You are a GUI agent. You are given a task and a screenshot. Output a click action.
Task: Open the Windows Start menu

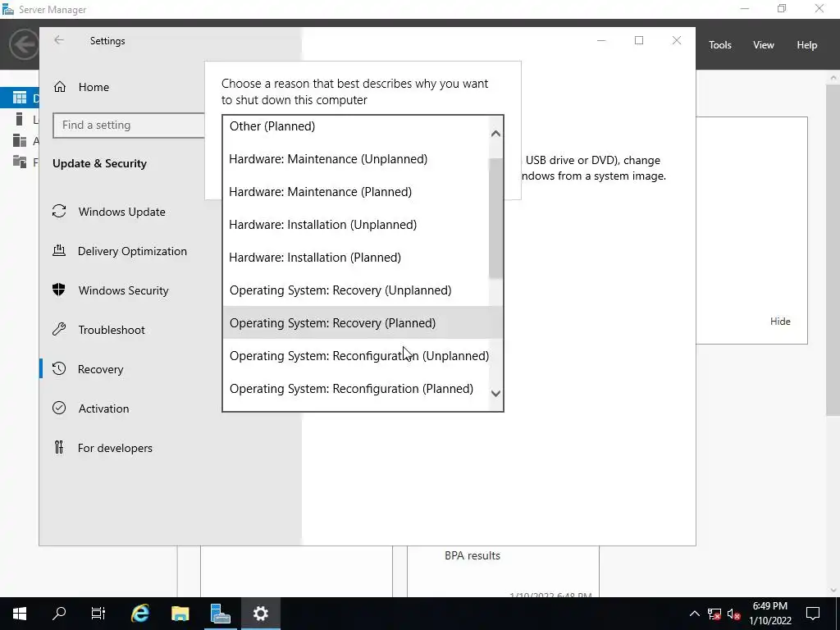pos(20,614)
